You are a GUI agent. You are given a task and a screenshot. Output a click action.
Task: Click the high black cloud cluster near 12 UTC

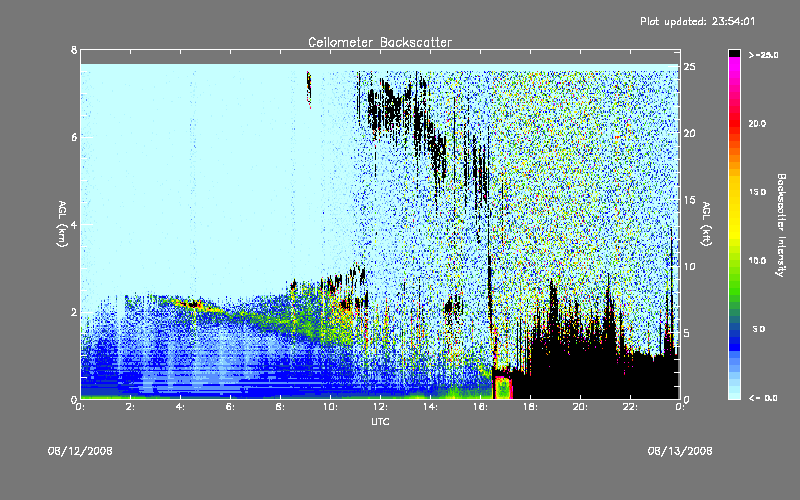[x=390, y=105]
